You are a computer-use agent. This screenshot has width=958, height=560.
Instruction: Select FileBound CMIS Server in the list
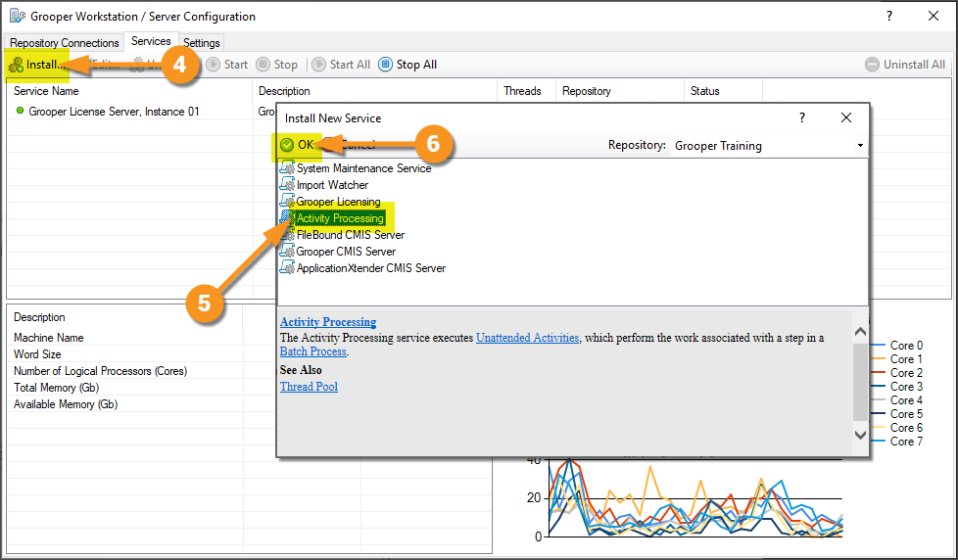(x=351, y=235)
